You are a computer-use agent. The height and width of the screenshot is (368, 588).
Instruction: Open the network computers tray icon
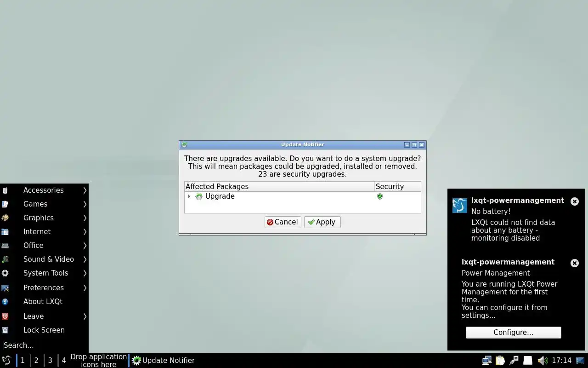(x=486, y=360)
